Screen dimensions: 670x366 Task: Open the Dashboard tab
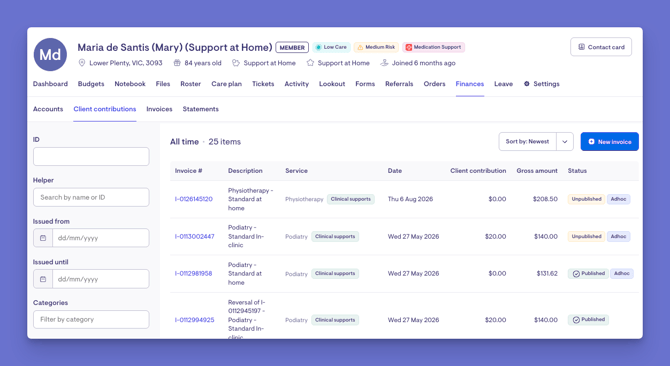[50, 84]
